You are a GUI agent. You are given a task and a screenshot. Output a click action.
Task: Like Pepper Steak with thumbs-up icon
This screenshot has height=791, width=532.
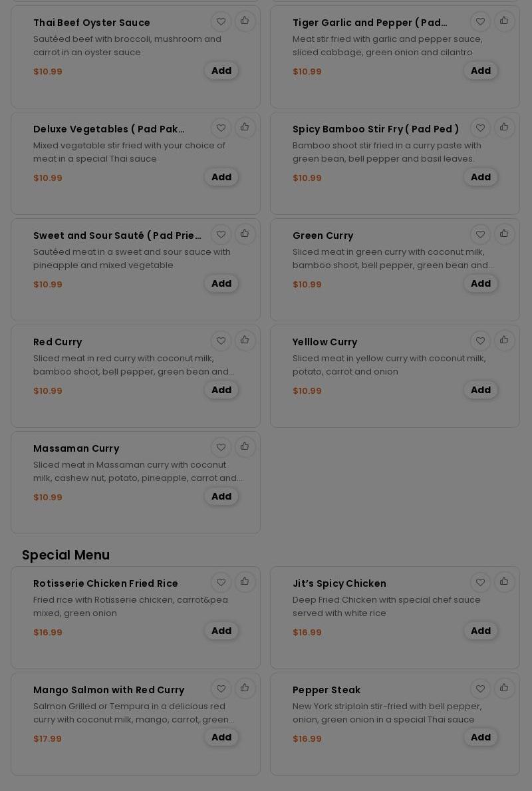(x=504, y=689)
